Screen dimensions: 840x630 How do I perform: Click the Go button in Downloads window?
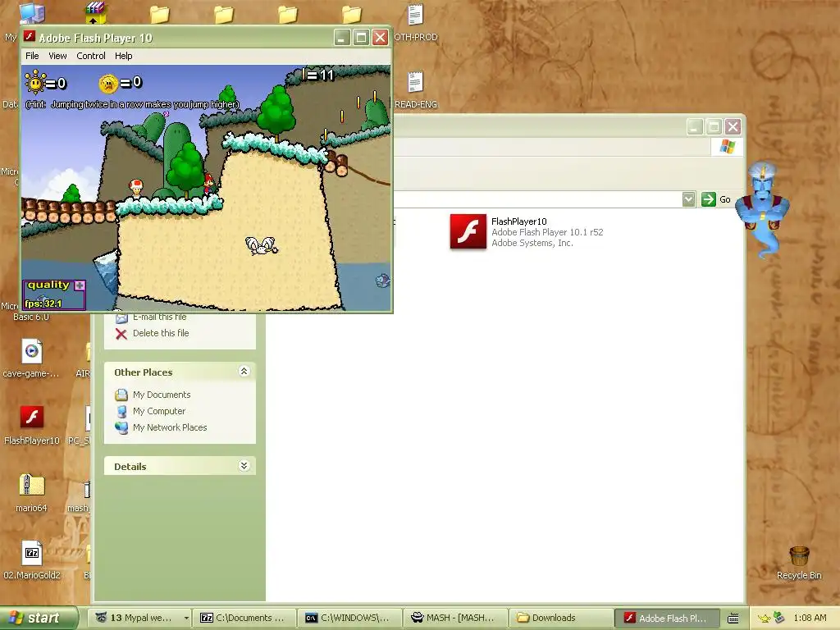pyautogui.click(x=716, y=199)
